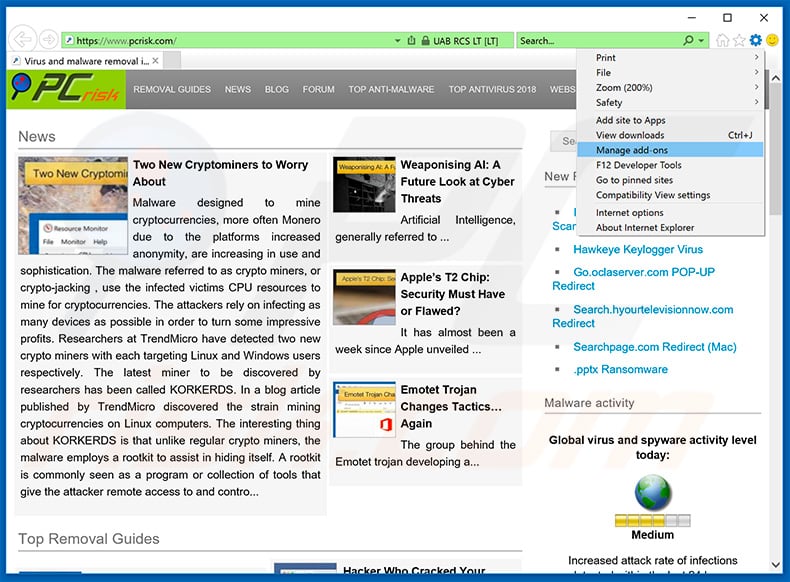The height and width of the screenshot is (582, 790).
Task: Click the globe activity level icon
Action: point(652,492)
